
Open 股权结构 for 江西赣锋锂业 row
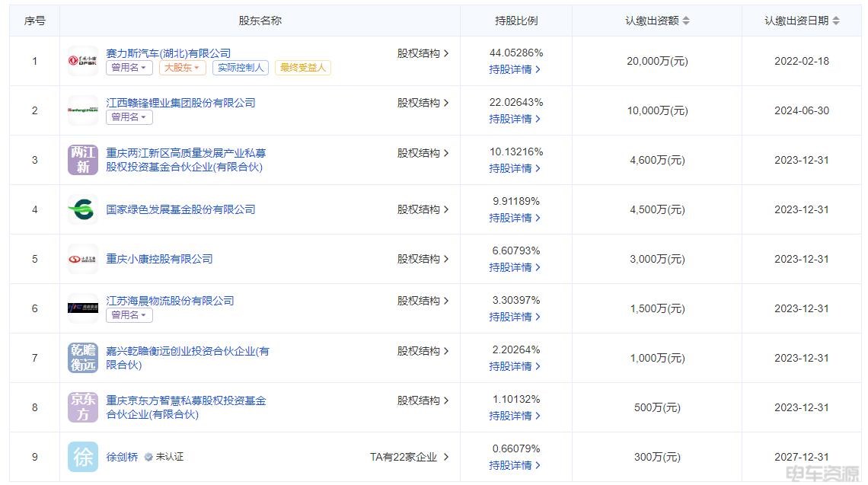[423, 103]
